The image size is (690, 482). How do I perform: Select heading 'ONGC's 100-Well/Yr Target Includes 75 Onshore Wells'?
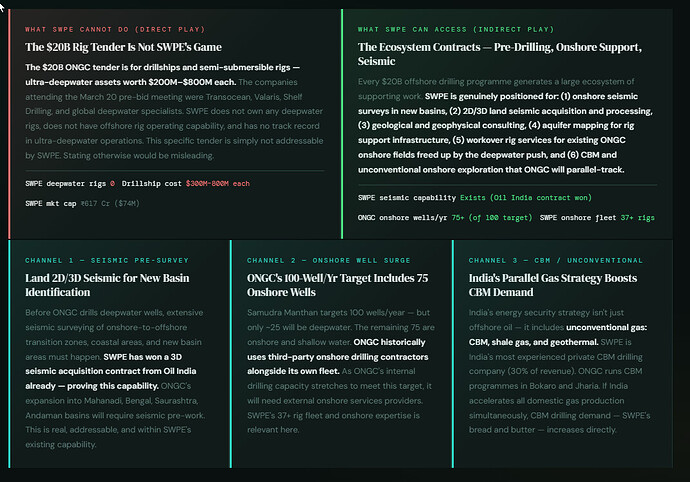[338, 285]
